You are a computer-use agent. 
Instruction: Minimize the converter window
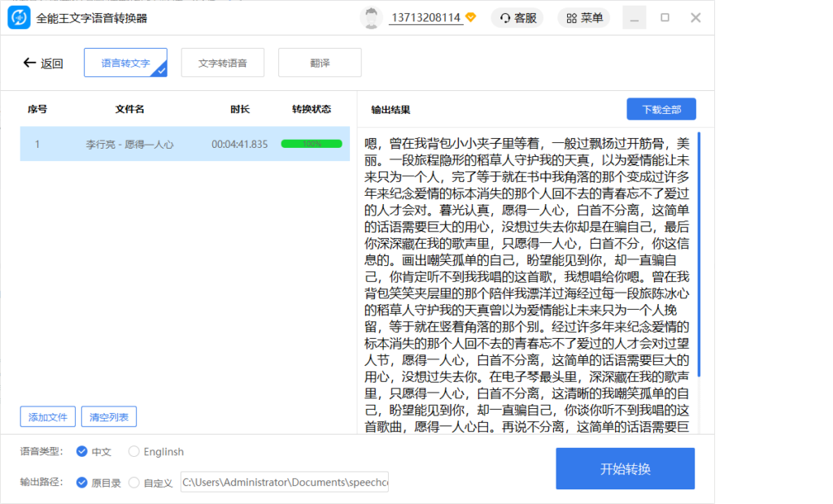coord(634,18)
